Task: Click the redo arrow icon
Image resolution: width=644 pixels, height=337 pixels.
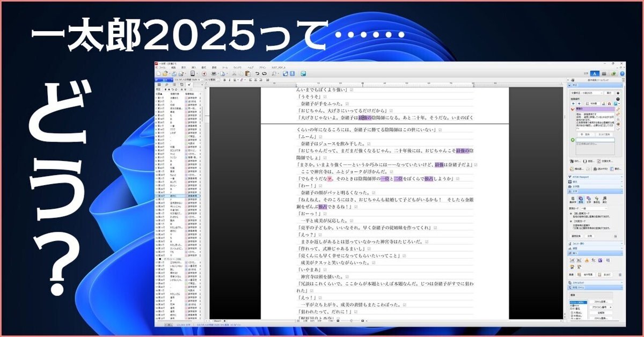Action: [264, 74]
